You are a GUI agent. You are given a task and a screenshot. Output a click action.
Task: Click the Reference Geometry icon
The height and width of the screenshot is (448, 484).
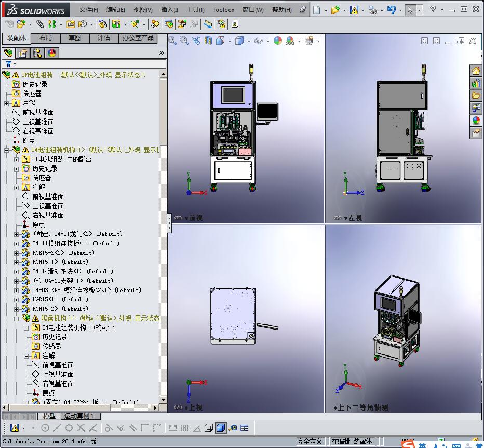point(135,24)
